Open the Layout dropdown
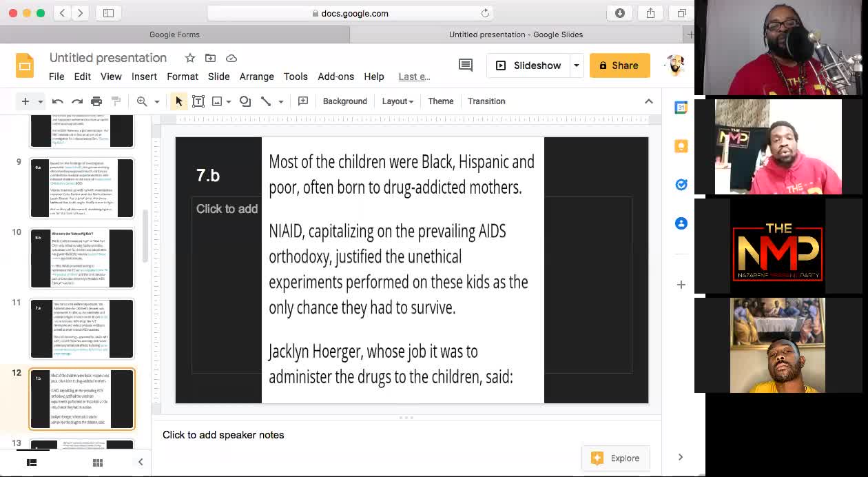This screenshot has width=868, height=477. [x=397, y=101]
